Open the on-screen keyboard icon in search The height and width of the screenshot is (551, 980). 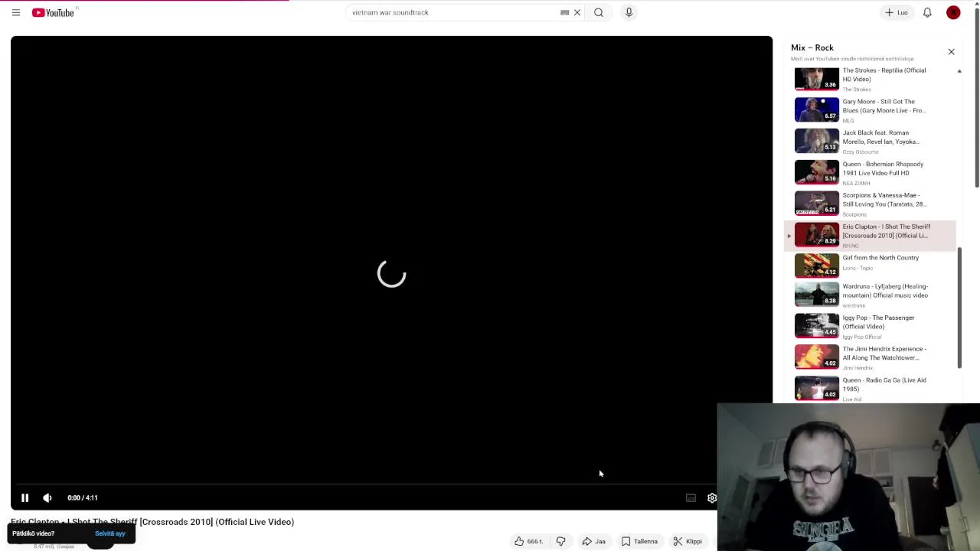pyautogui.click(x=564, y=12)
